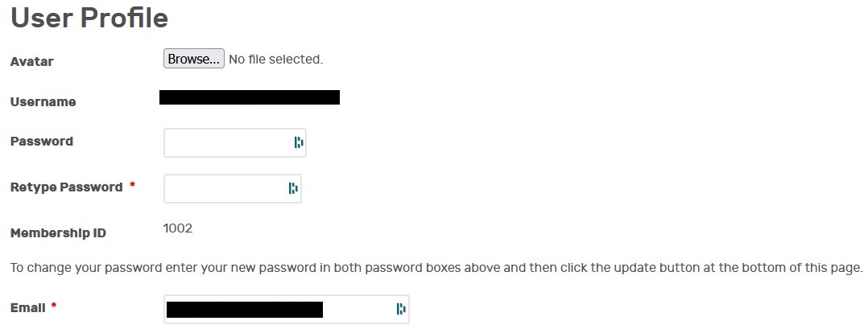Click the autofill icon inside Email field
868x329 pixels.
click(x=401, y=309)
